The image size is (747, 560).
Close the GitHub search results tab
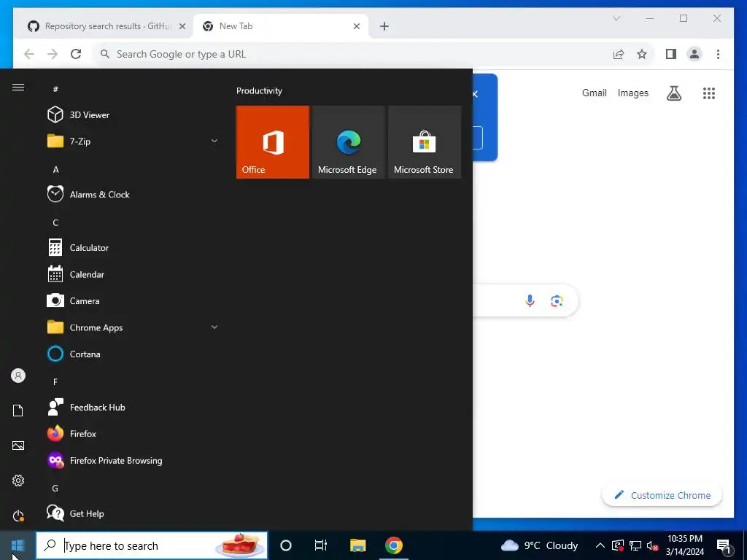pyautogui.click(x=182, y=26)
